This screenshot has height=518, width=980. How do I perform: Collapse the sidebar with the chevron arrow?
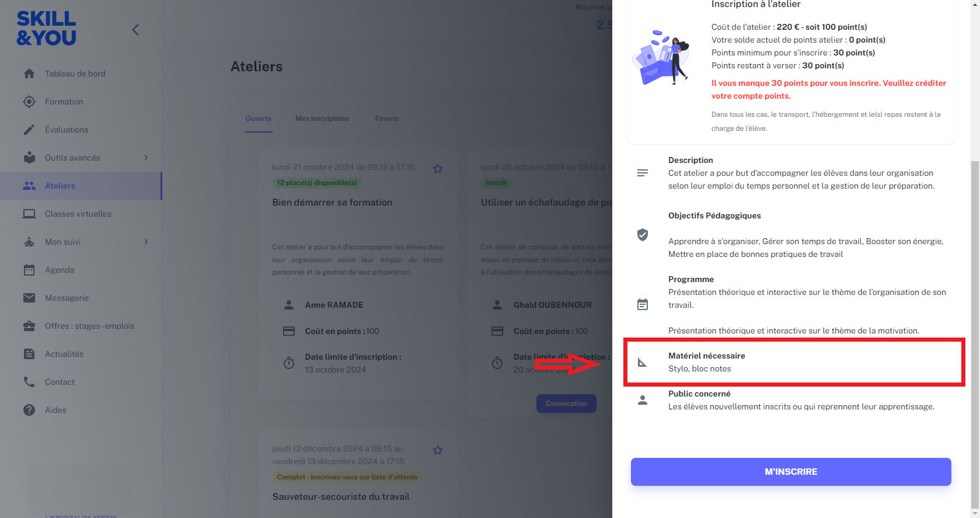135,30
